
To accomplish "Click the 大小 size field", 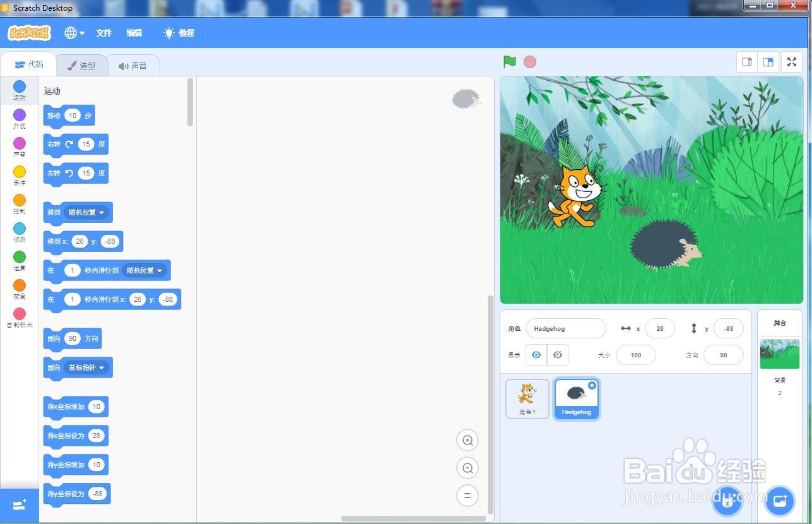I will (x=636, y=355).
